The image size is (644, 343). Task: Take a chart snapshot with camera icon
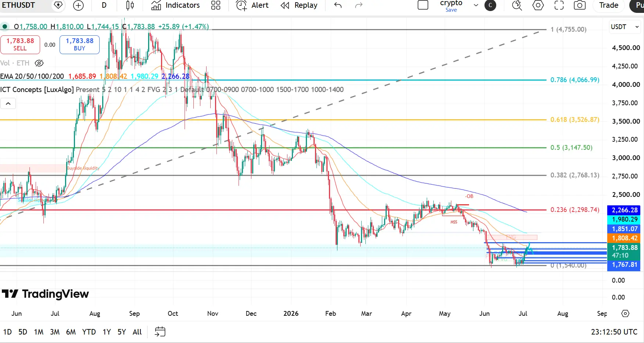point(580,5)
